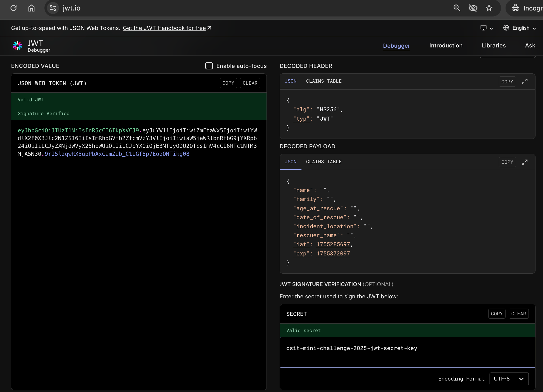This screenshot has height=392, width=543.
Task: Click the purple JWT signature segment
Action: click(x=117, y=154)
